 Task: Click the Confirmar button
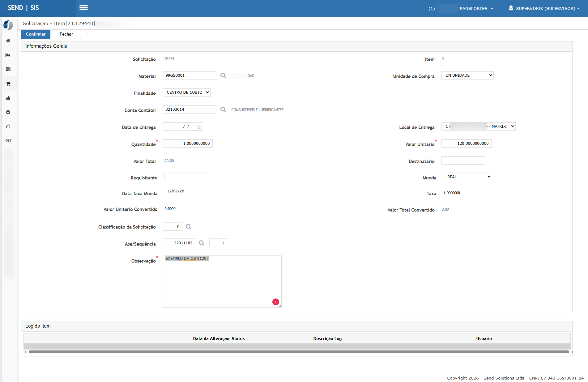(x=36, y=34)
